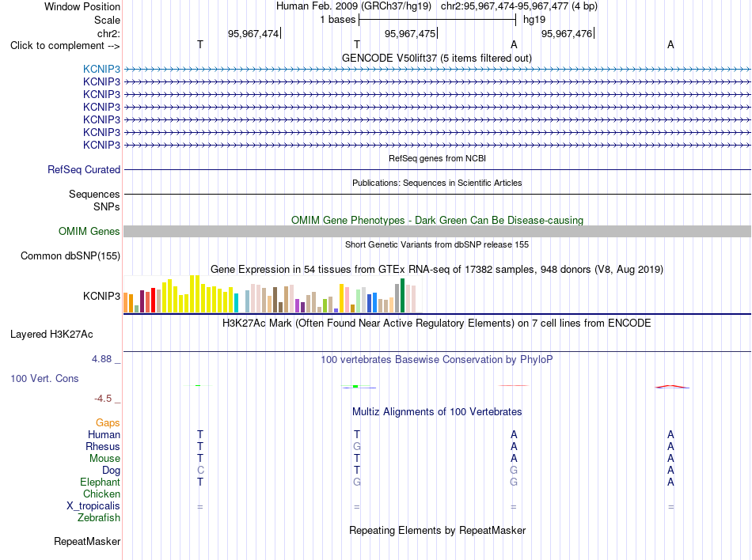This screenshot has width=752, height=560.
Task: Open the OMIM Genes track label
Action: click(x=89, y=232)
